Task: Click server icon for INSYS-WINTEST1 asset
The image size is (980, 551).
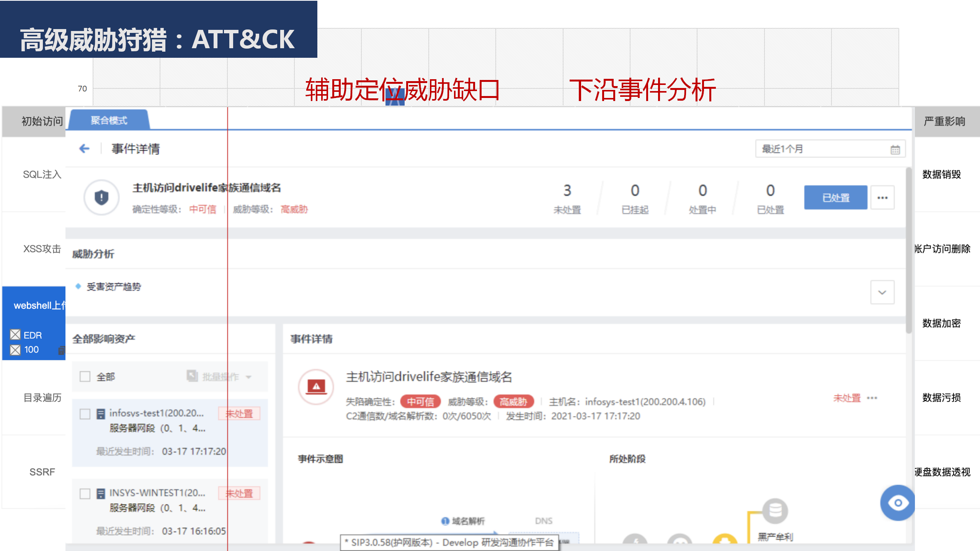Action: 101,494
